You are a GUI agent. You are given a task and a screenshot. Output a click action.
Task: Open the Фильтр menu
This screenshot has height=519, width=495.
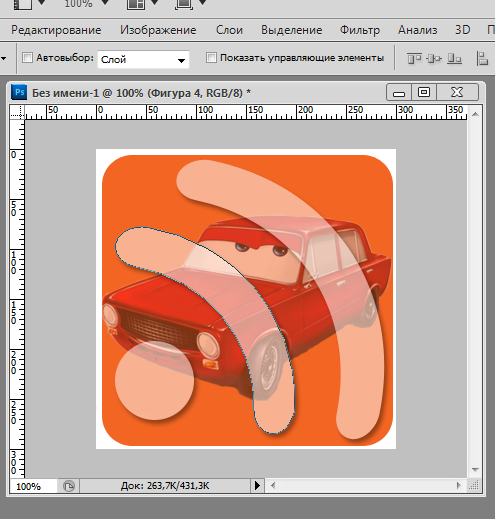(x=360, y=30)
